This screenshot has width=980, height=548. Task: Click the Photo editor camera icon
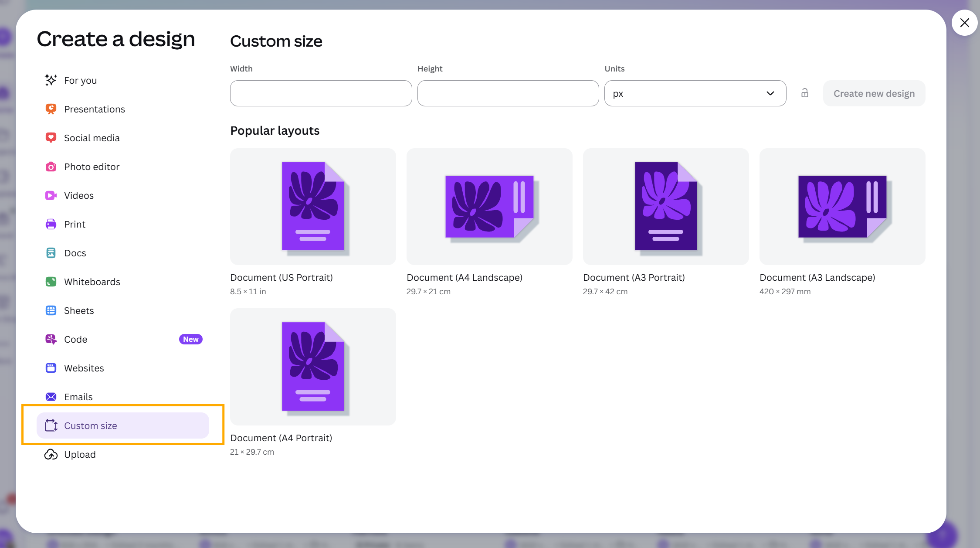(51, 167)
